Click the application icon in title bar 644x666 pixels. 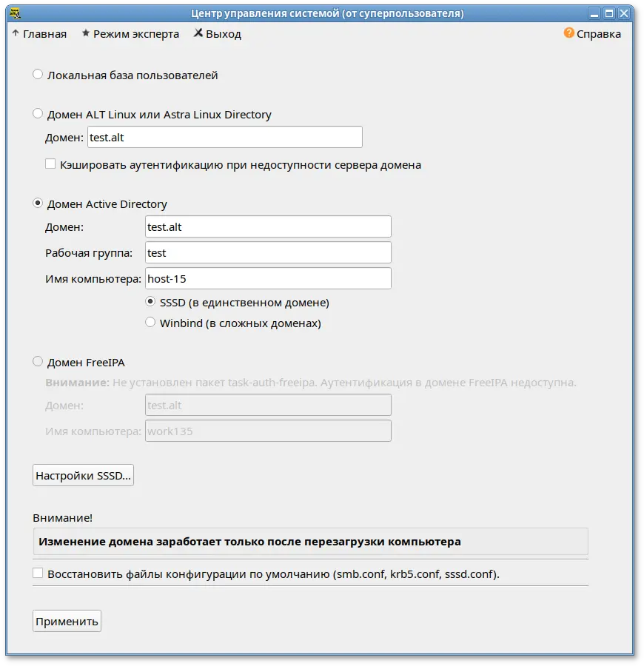[x=15, y=13]
